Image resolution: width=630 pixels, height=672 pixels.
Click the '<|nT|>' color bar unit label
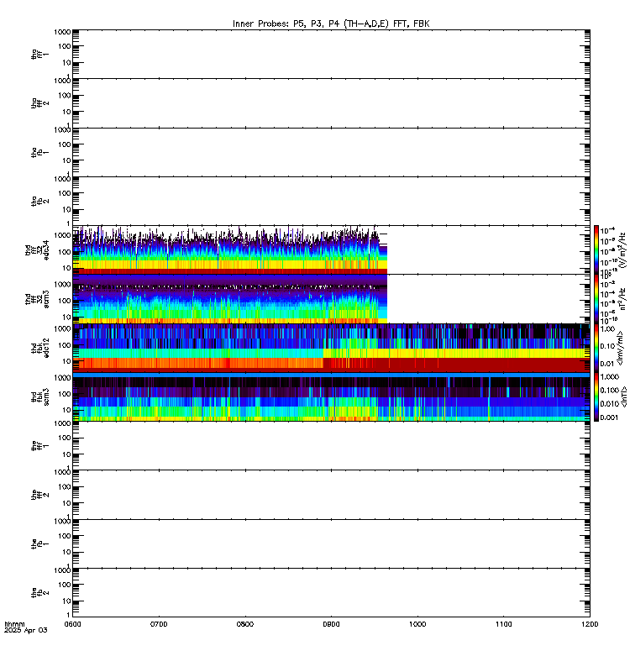[x=623, y=396]
